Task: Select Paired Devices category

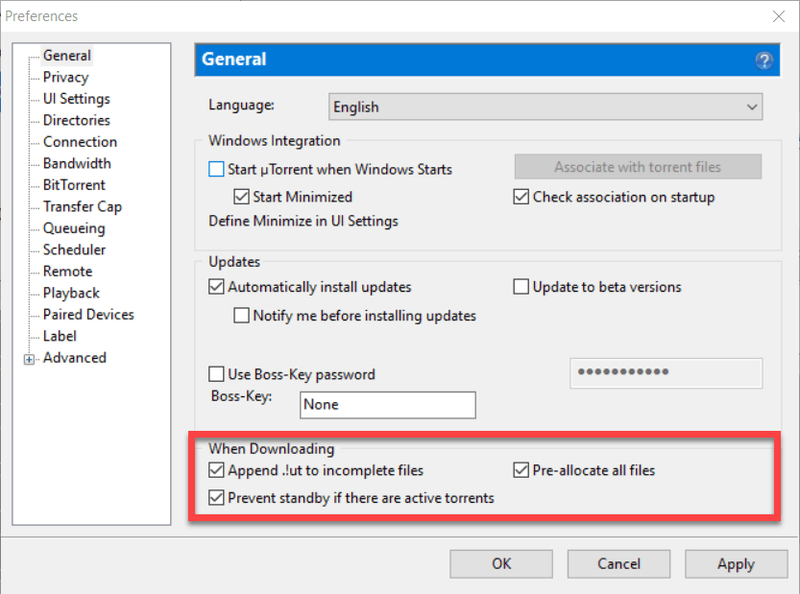Action: click(x=88, y=314)
